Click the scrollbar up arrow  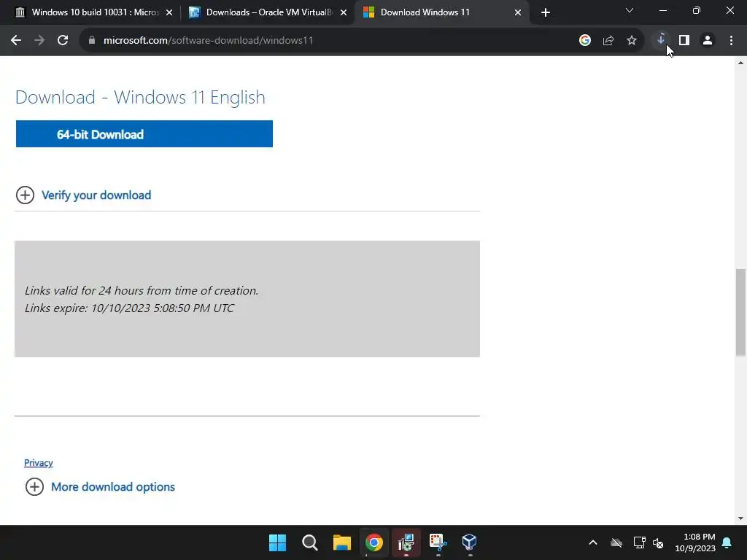click(x=740, y=63)
